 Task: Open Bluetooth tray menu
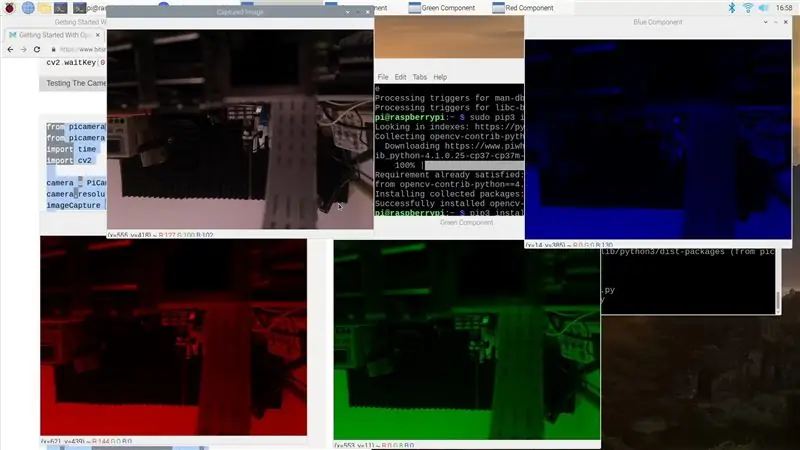(732, 8)
